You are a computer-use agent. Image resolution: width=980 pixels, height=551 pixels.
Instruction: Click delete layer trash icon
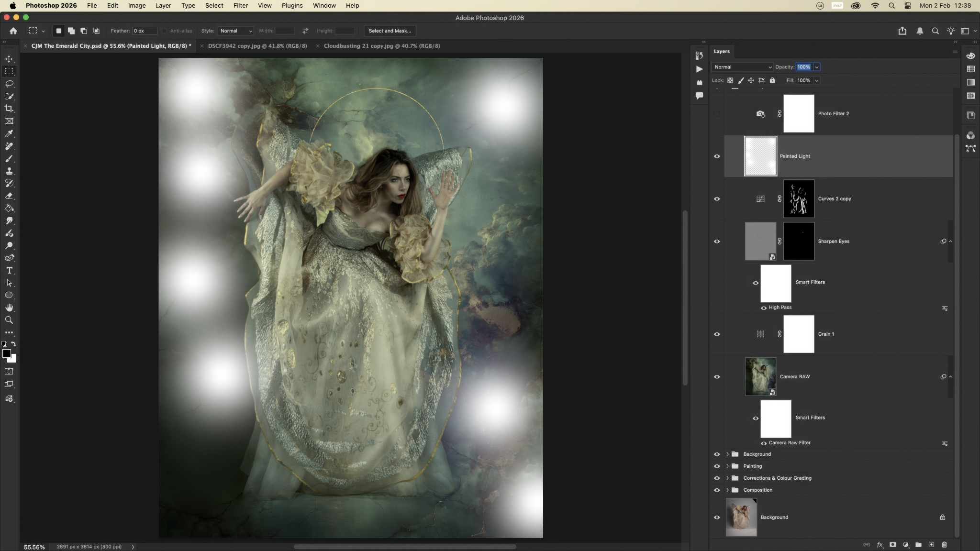(944, 544)
